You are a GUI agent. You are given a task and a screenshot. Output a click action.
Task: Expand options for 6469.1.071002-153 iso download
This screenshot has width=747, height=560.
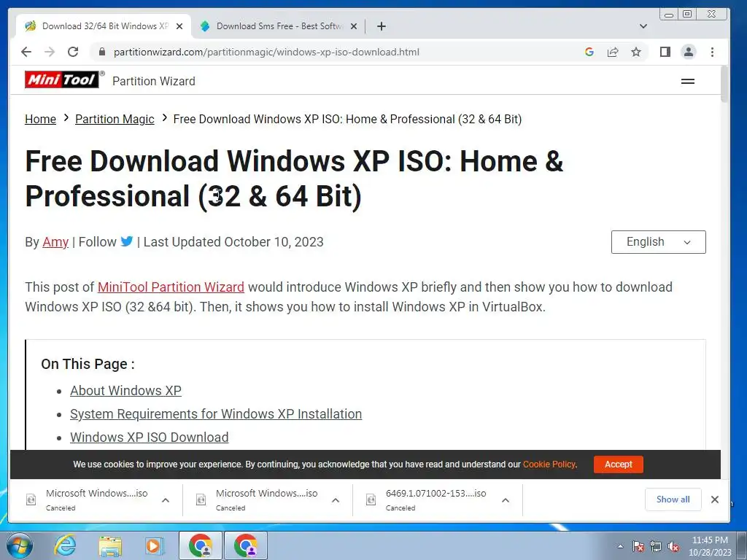pyautogui.click(x=506, y=500)
